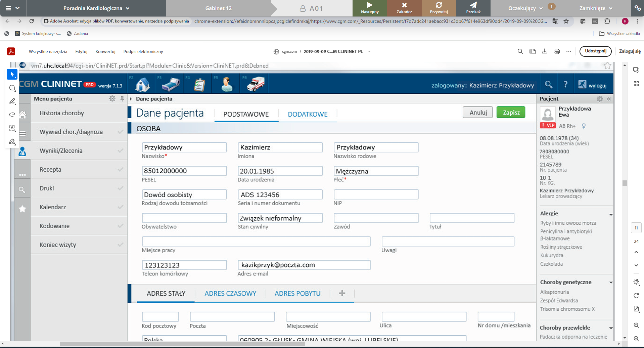The image size is (644, 348).
Task: Select the Acrobat highlighter pen tool
Action: (x=12, y=101)
